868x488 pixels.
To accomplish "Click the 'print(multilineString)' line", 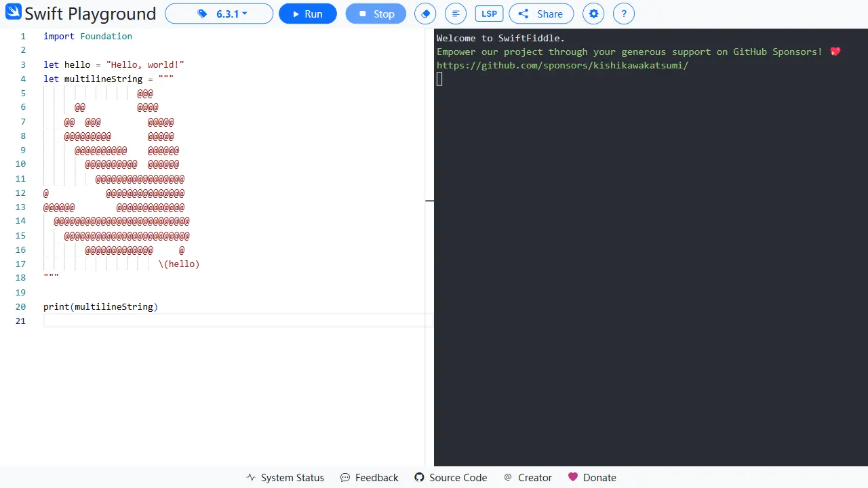I will click(x=100, y=307).
